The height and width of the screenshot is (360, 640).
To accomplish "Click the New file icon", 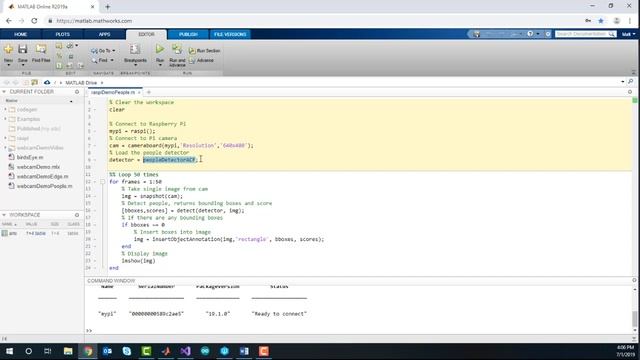I will pyautogui.click(x=8, y=49).
